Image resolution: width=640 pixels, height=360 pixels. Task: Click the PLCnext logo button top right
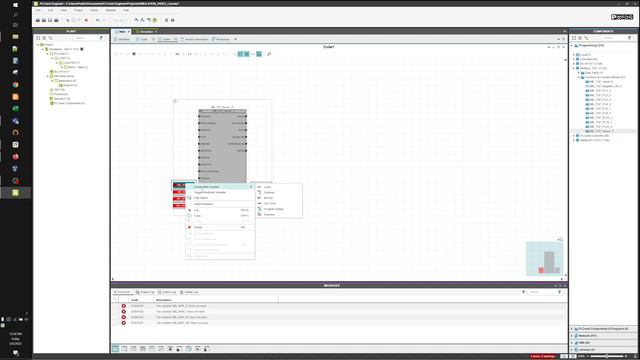(622, 17)
